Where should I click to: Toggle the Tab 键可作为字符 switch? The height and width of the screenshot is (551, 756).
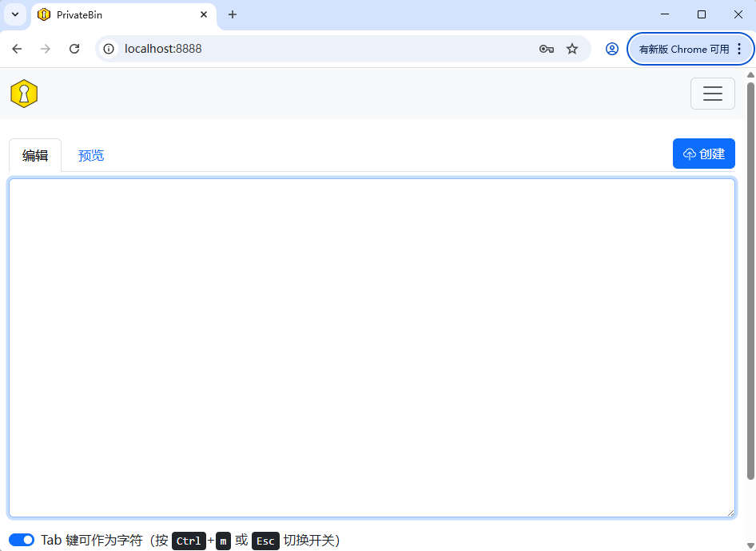pos(22,540)
